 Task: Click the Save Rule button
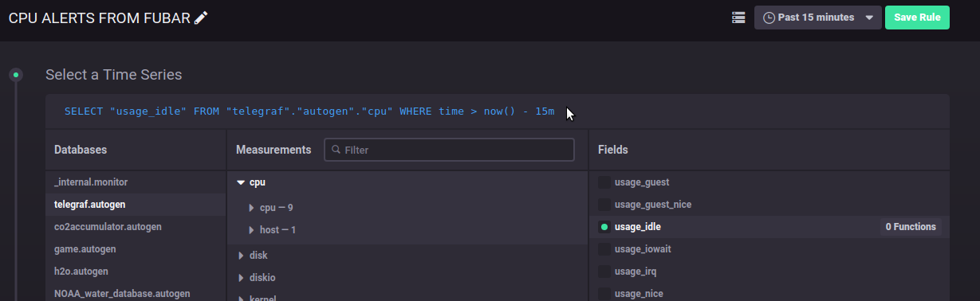pyautogui.click(x=917, y=18)
